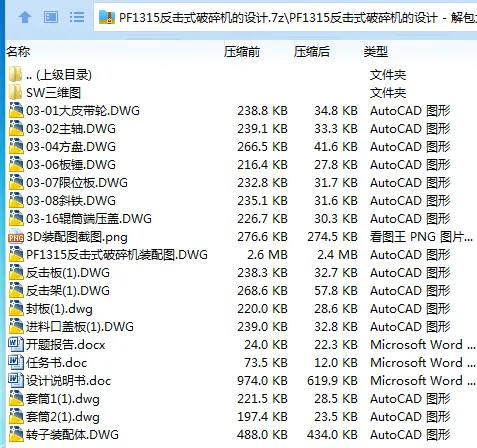Click the archive icon in the address bar
The image size is (477, 448).
click(x=107, y=17)
